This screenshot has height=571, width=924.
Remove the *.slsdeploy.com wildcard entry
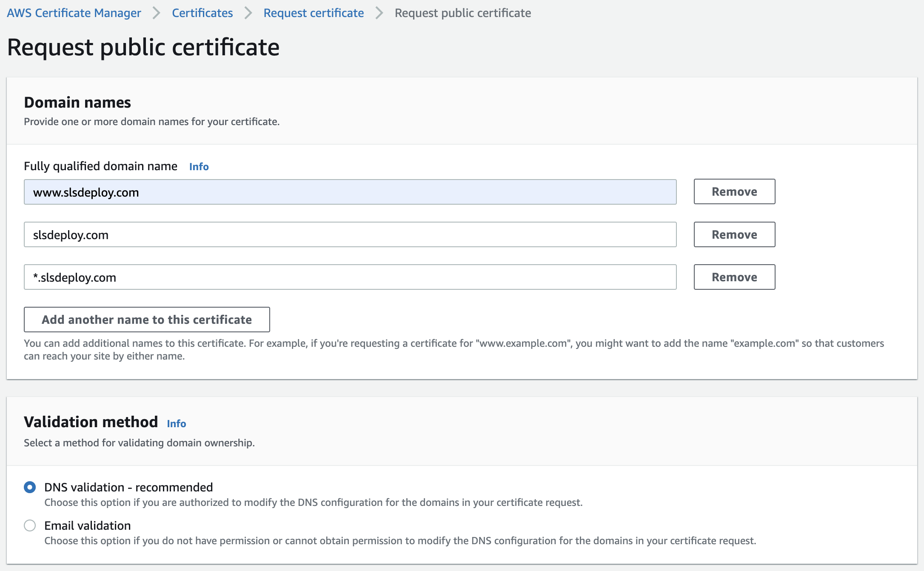[734, 277]
